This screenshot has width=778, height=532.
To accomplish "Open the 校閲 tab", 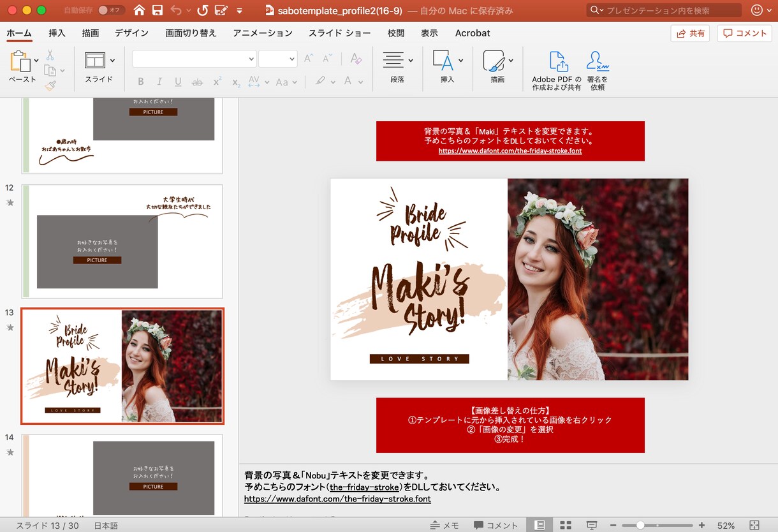I will pyautogui.click(x=396, y=33).
